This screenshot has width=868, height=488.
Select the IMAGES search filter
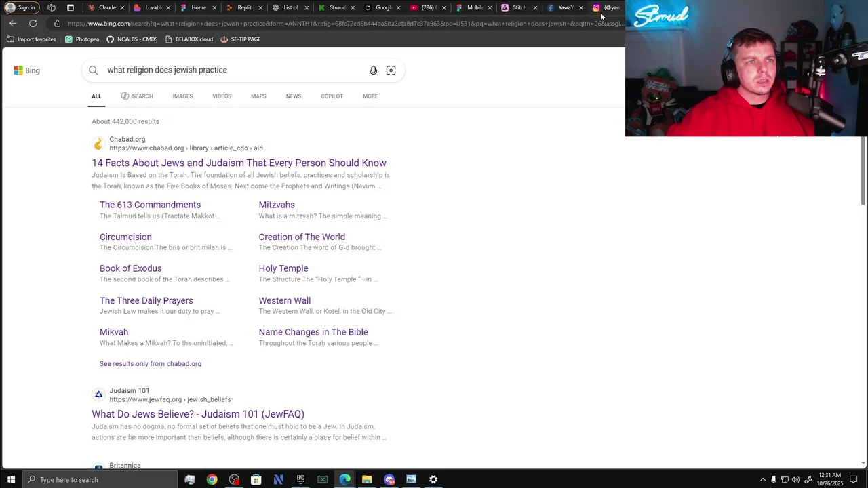182,96
